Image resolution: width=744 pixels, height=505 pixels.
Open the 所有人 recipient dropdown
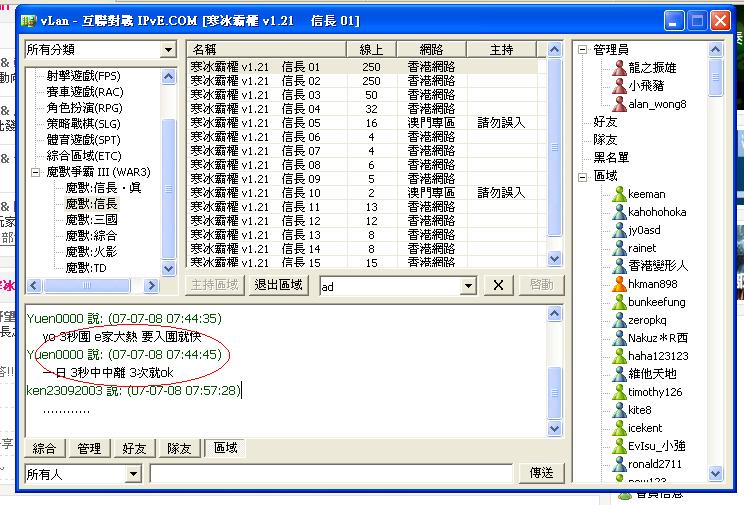coord(134,474)
